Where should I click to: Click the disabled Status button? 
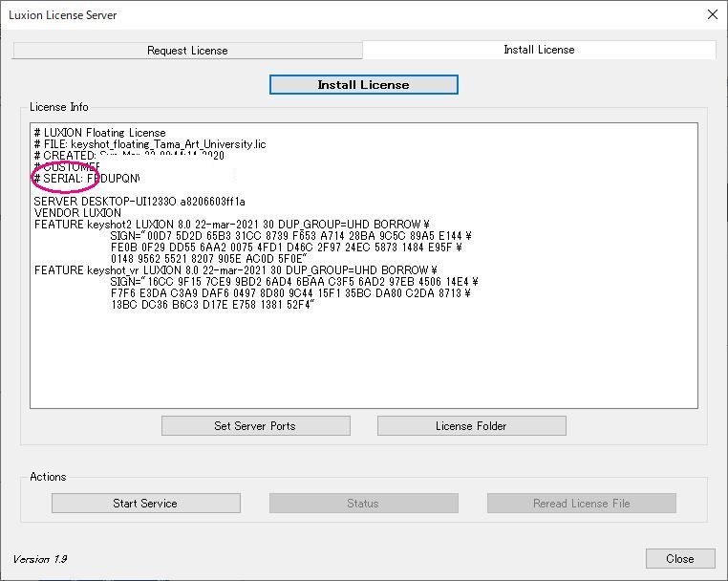(x=364, y=504)
